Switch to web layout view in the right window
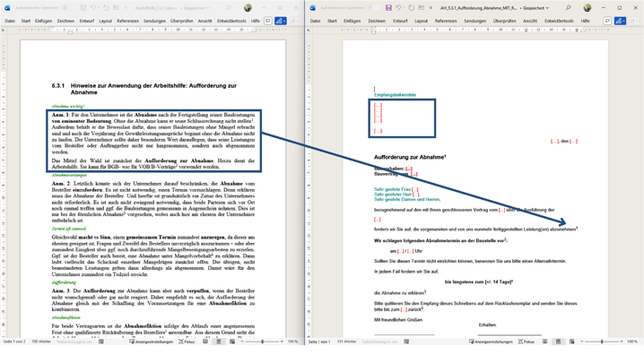This screenshot has width=644, height=355. [571, 342]
